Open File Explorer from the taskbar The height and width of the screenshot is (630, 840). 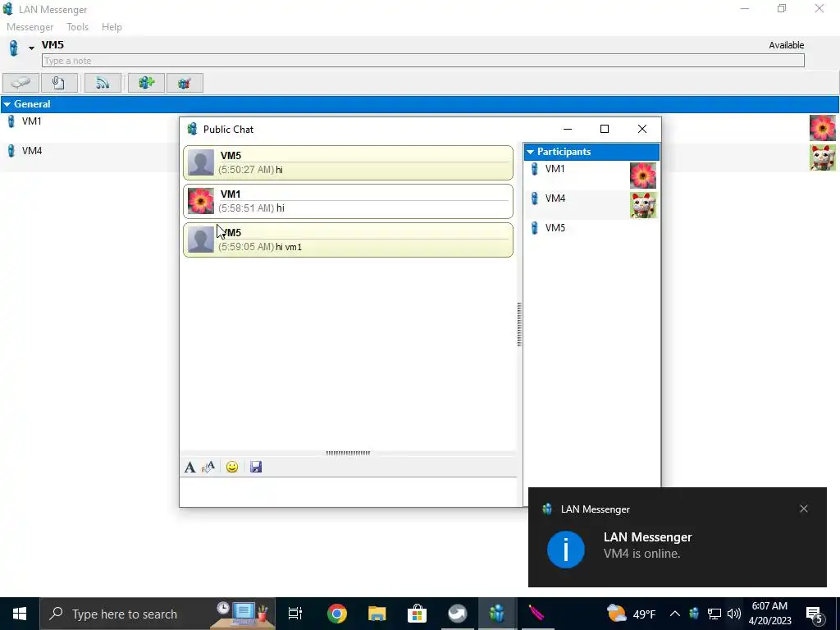(x=377, y=614)
